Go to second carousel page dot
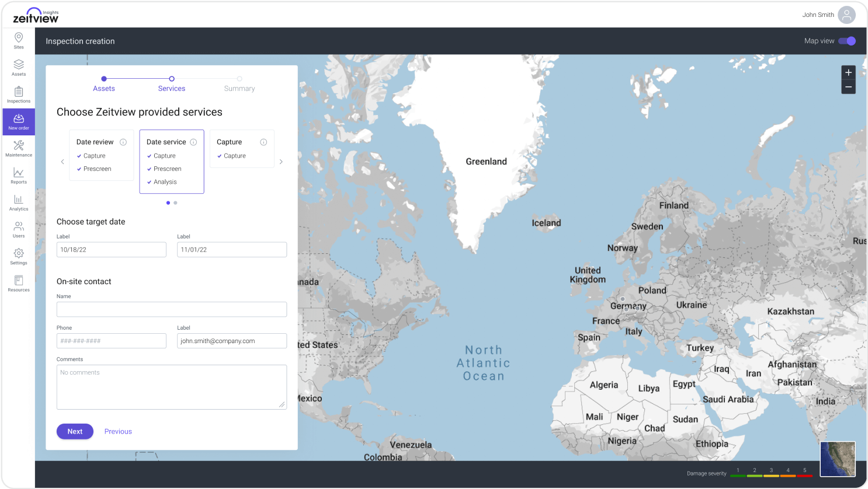Viewport: 868px width, 489px height. [x=175, y=203]
